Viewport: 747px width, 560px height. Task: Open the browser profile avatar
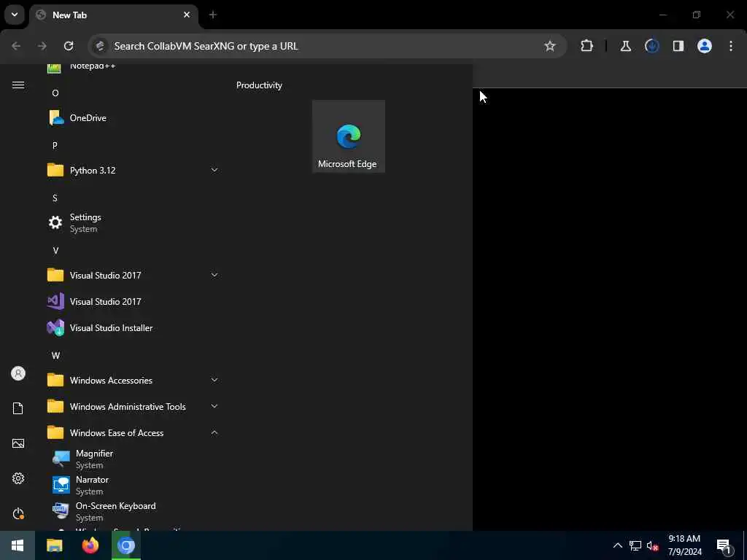click(x=705, y=46)
